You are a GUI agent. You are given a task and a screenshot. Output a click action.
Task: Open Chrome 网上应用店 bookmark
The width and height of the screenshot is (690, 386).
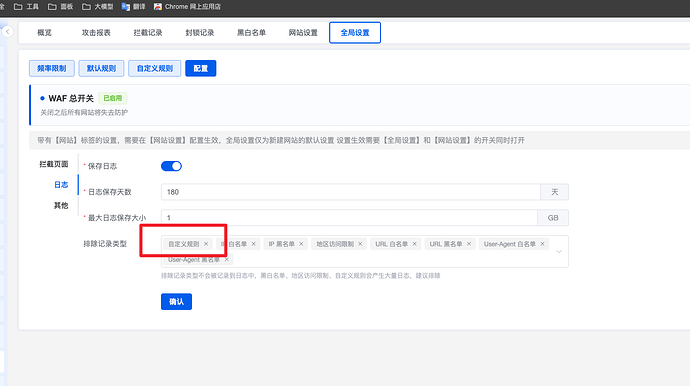coord(187,7)
